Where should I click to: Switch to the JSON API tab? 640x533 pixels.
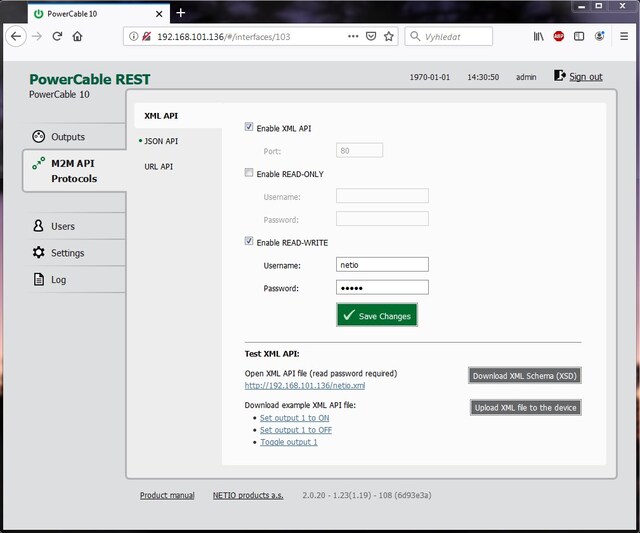(x=160, y=141)
